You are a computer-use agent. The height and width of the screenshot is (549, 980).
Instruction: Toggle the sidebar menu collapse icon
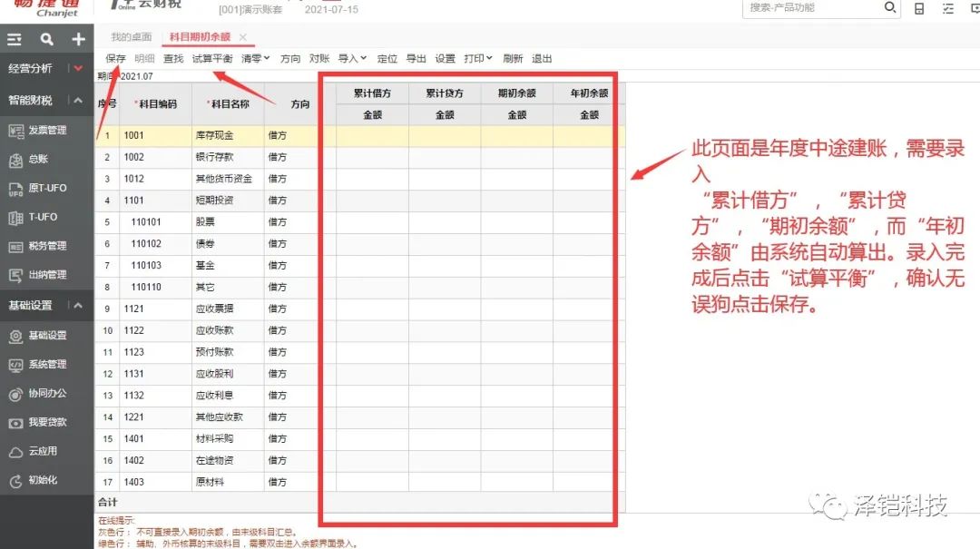point(15,40)
